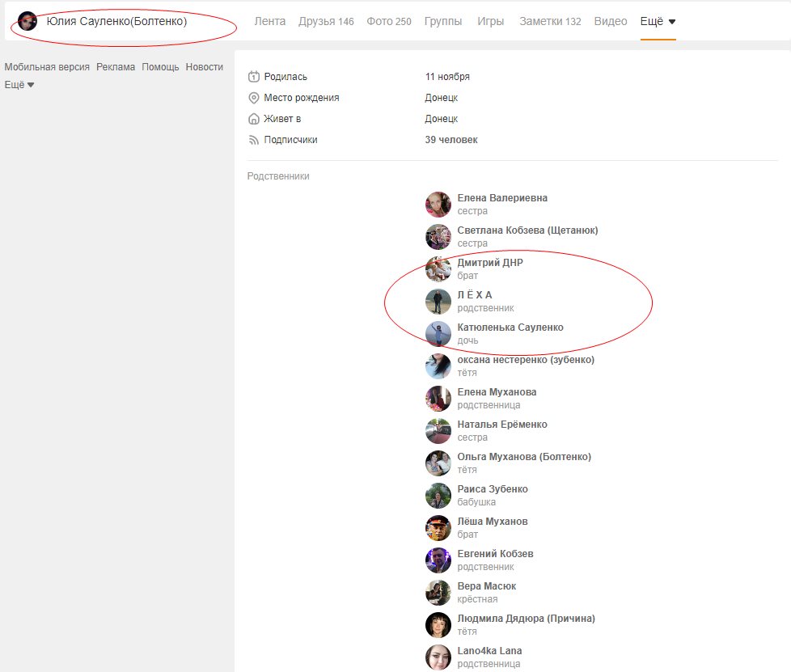Go to the Заметки 132 tab
The image size is (791, 672).
(550, 21)
